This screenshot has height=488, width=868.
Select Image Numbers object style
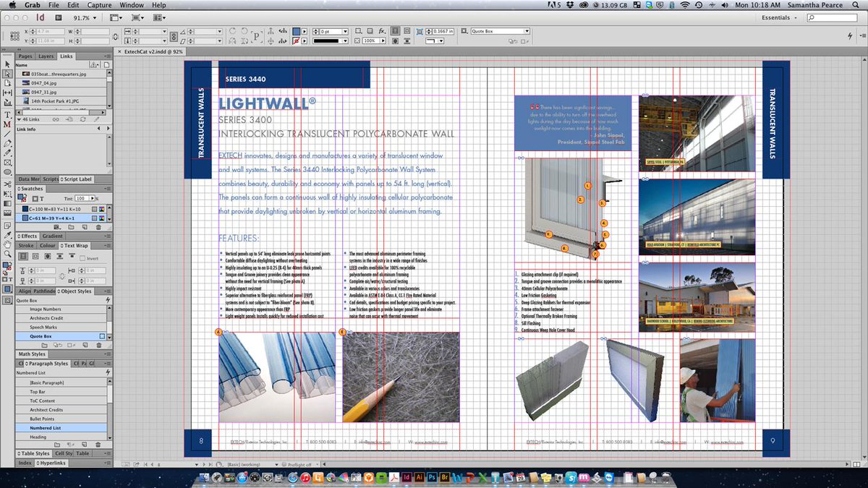pos(62,309)
